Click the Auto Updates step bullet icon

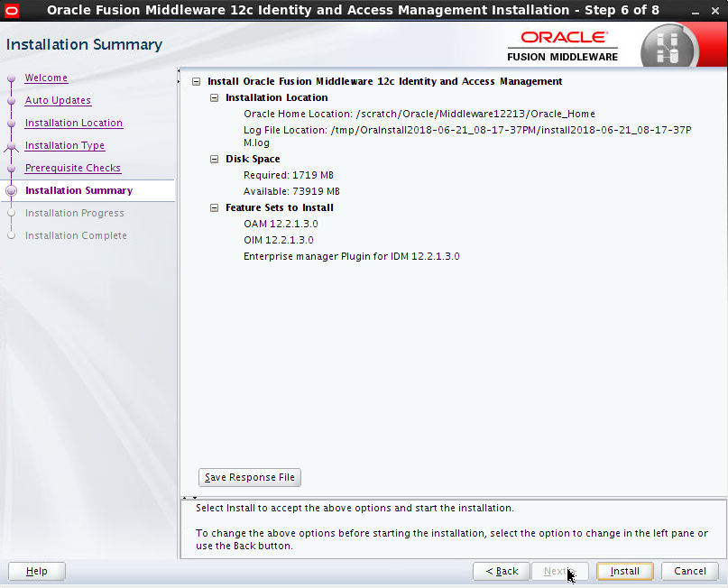pos(12,101)
